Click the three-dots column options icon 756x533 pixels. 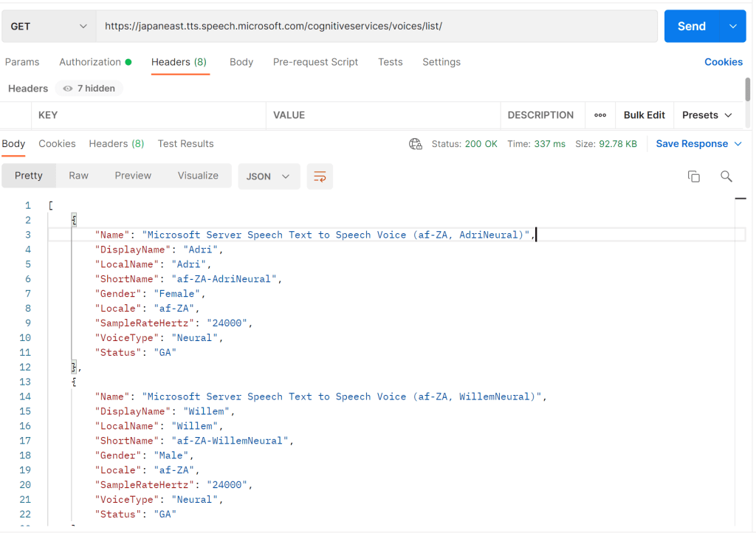click(x=600, y=115)
